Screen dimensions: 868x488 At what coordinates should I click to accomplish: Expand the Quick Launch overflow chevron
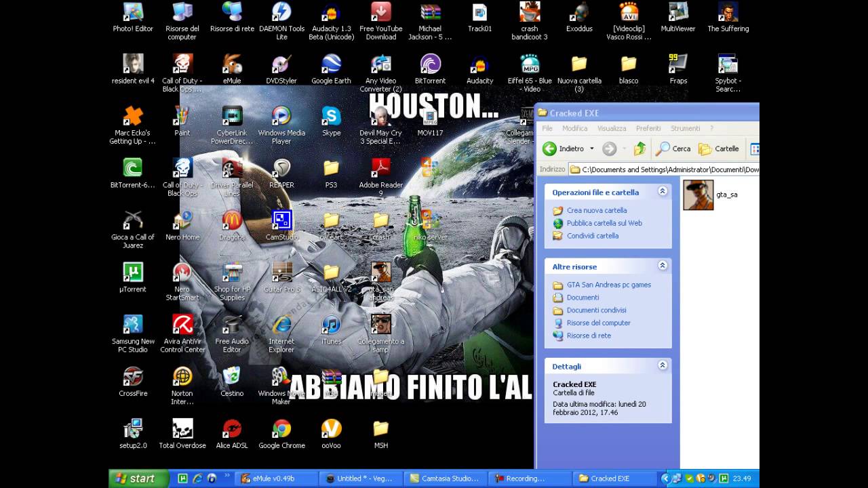coord(227,477)
